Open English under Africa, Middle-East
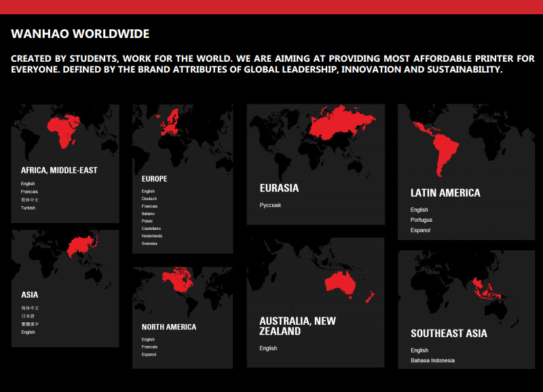The height and width of the screenshot is (392, 543). click(x=28, y=184)
